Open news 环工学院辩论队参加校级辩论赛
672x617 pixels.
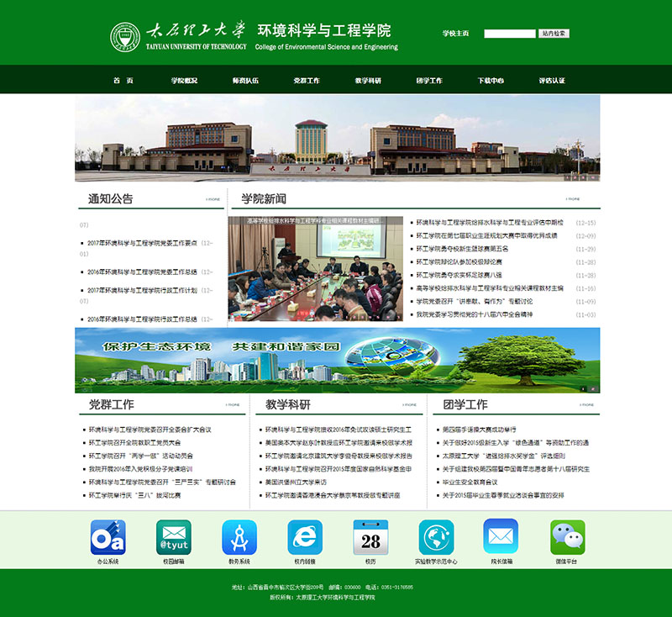pyautogui.click(x=459, y=262)
